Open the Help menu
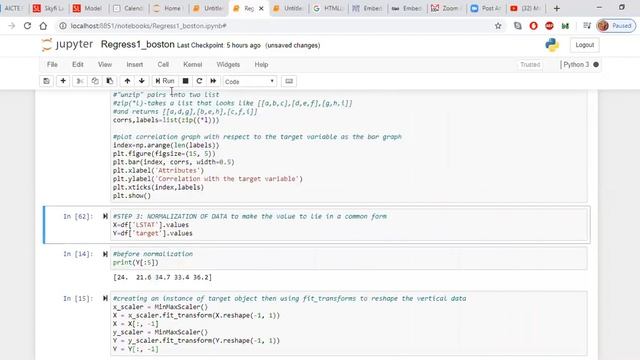 [x=261, y=64]
